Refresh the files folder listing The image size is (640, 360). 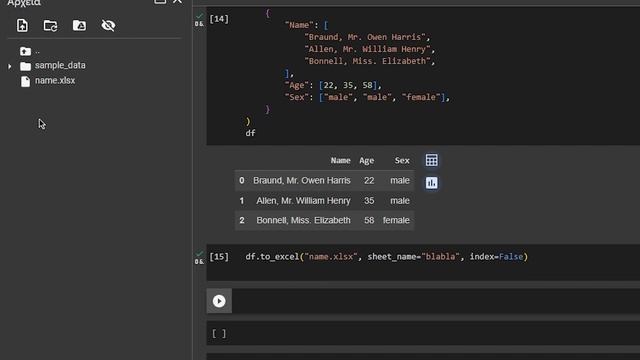coord(51,26)
